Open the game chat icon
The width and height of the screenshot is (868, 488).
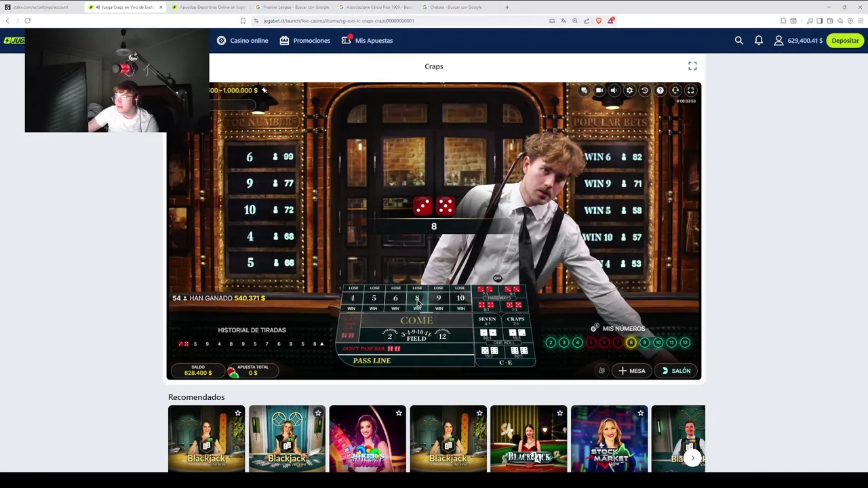pos(584,90)
